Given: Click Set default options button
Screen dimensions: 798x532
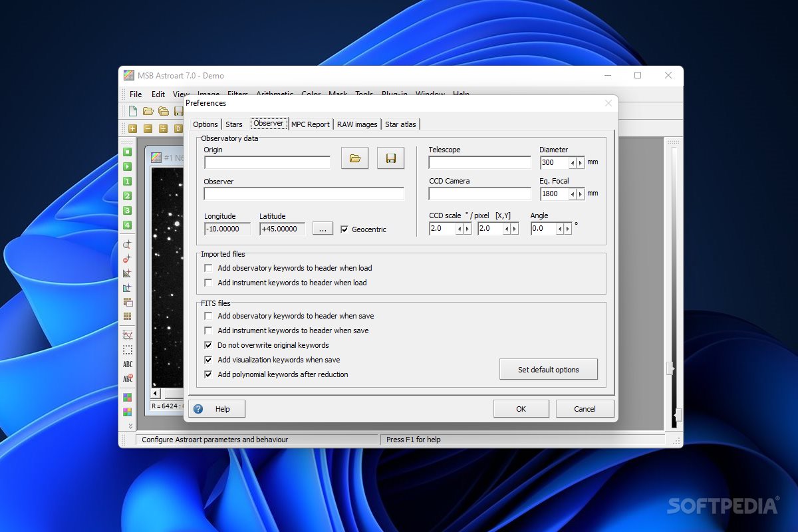Looking at the screenshot, I should click(x=549, y=370).
